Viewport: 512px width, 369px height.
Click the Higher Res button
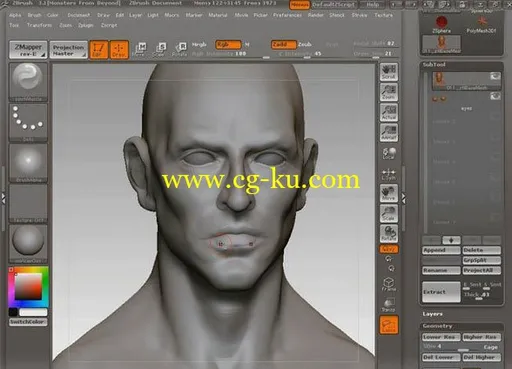(482, 337)
